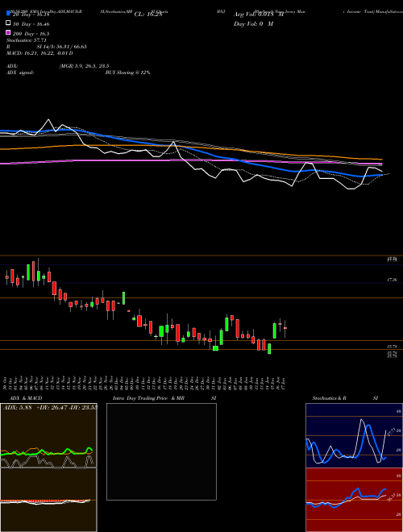This screenshot has width=403, height=532.
Task: Click the 'Stochastics & R' panel title
Action: pyautogui.click(x=330, y=398)
